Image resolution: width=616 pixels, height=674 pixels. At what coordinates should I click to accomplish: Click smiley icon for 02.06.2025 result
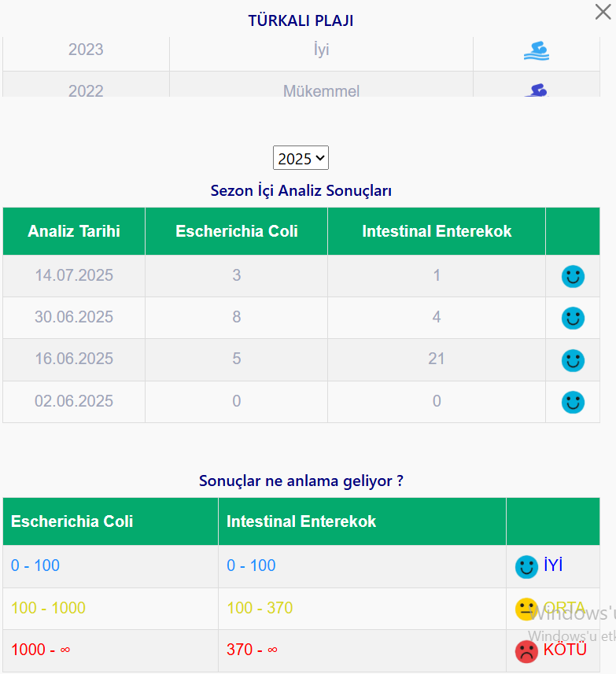pyautogui.click(x=573, y=402)
